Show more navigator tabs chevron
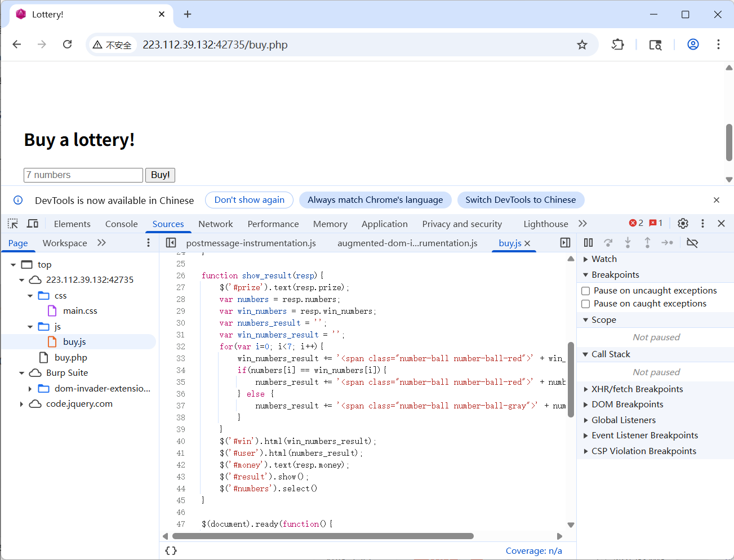 coord(101,243)
